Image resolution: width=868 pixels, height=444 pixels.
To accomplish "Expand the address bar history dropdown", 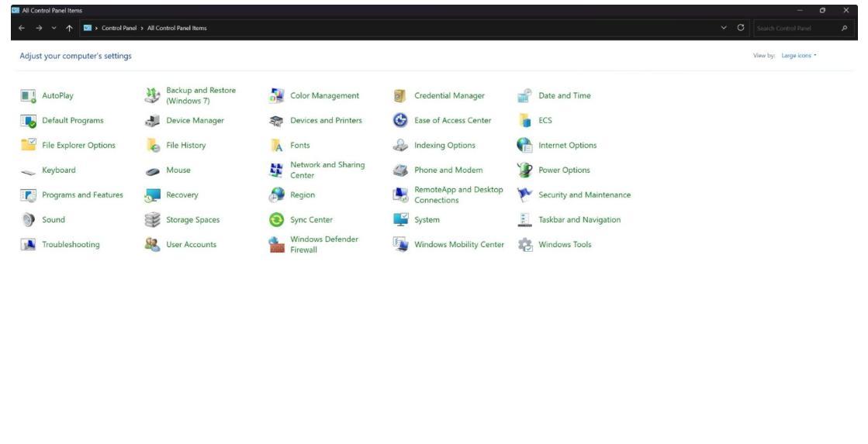I will click(724, 28).
